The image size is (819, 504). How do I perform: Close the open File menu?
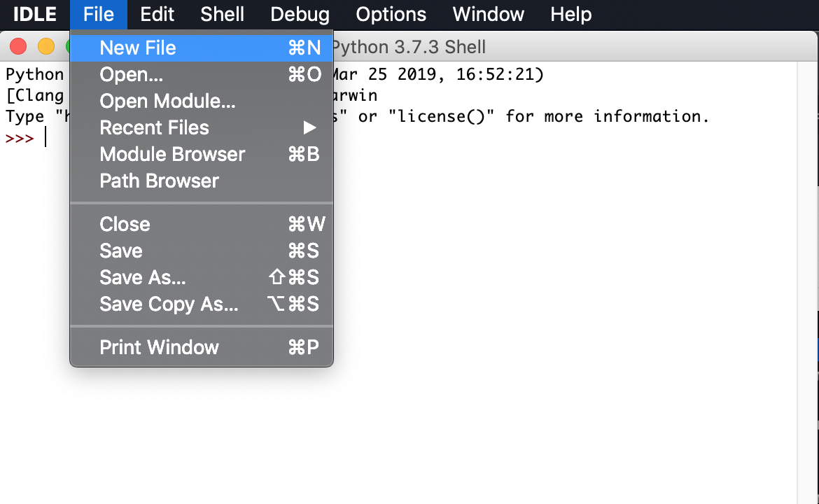[x=98, y=14]
